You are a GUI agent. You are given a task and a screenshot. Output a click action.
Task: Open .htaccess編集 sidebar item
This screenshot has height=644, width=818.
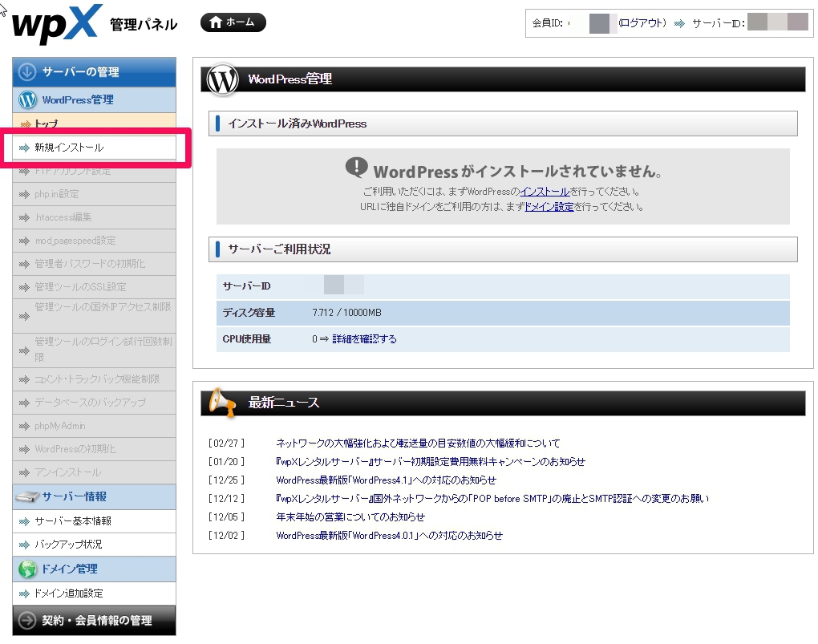(x=94, y=217)
